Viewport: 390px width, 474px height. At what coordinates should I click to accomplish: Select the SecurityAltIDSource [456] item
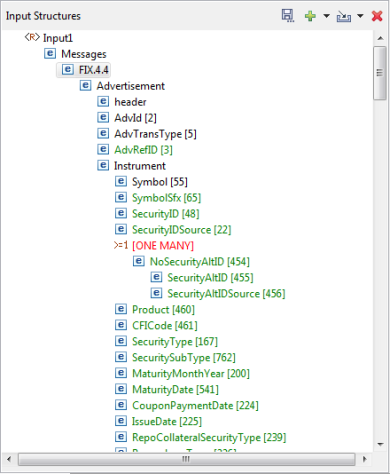(226, 294)
